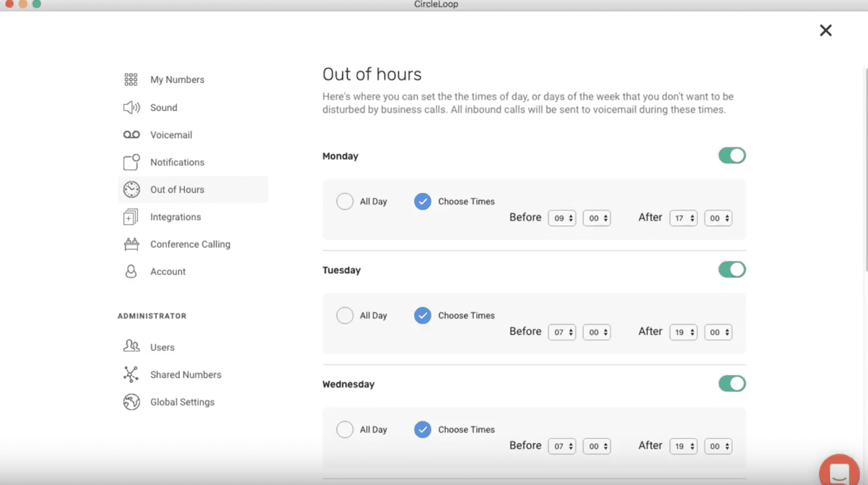Screen dimensions: 868x485
Task: Click the Integrations plus-box icon
Action: 131,217
